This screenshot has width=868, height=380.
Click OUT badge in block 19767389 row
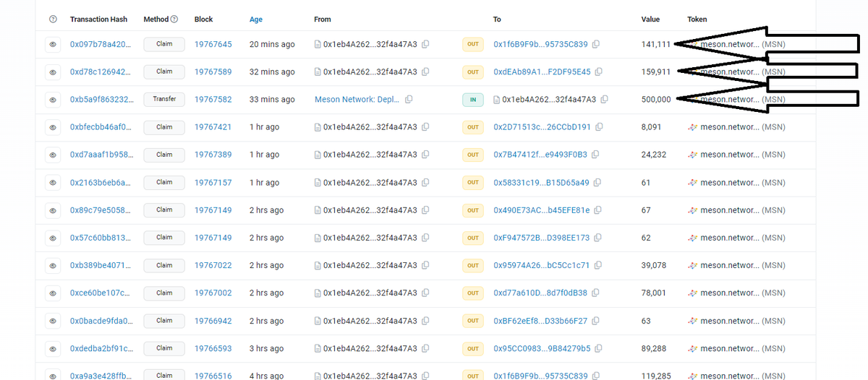pyautogui.click(x=473, y=155)
